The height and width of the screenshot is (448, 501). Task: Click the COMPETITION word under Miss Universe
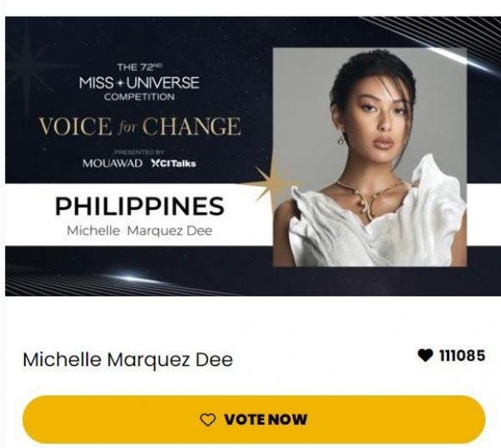(139, 97)
